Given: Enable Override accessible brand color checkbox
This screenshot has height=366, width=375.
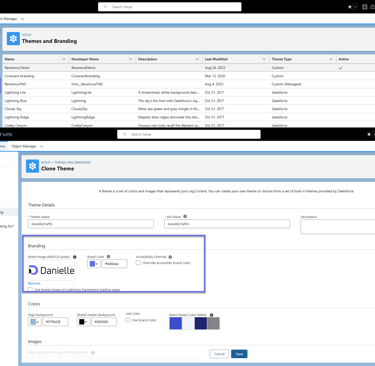Looking at the screenshot, I should [x=138, y=263].
